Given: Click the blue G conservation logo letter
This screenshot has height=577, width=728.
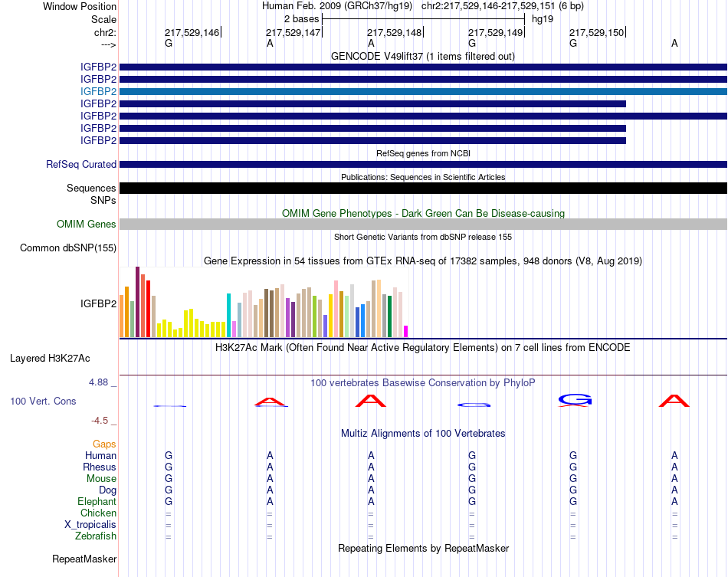Looking at the screenshot, I should pyautogui.click(x=575, y=399).
